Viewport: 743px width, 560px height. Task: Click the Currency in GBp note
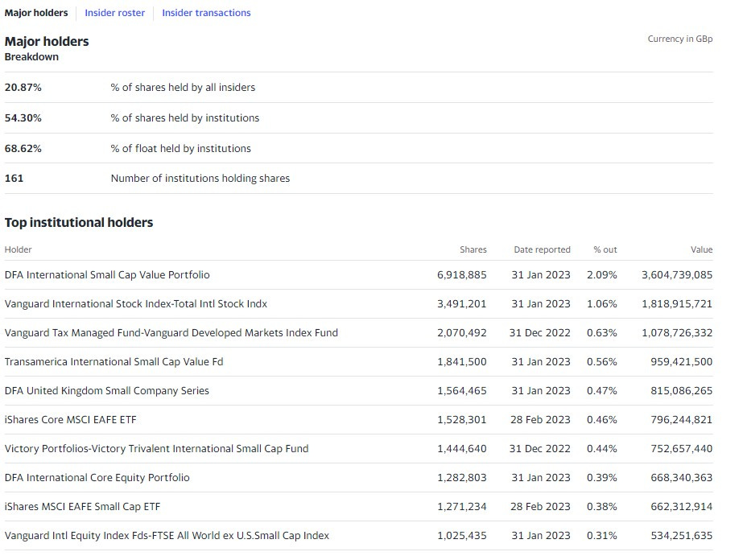[x=680, y=39]
